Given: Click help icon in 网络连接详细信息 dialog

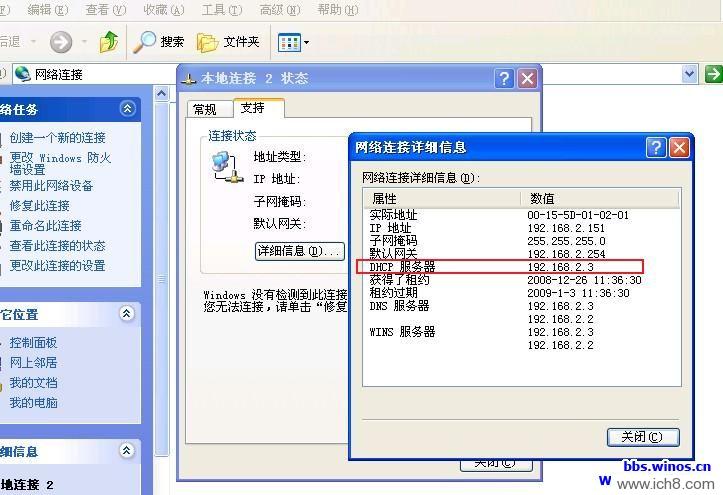Looking at the screenshot, I should click(656, 147).
